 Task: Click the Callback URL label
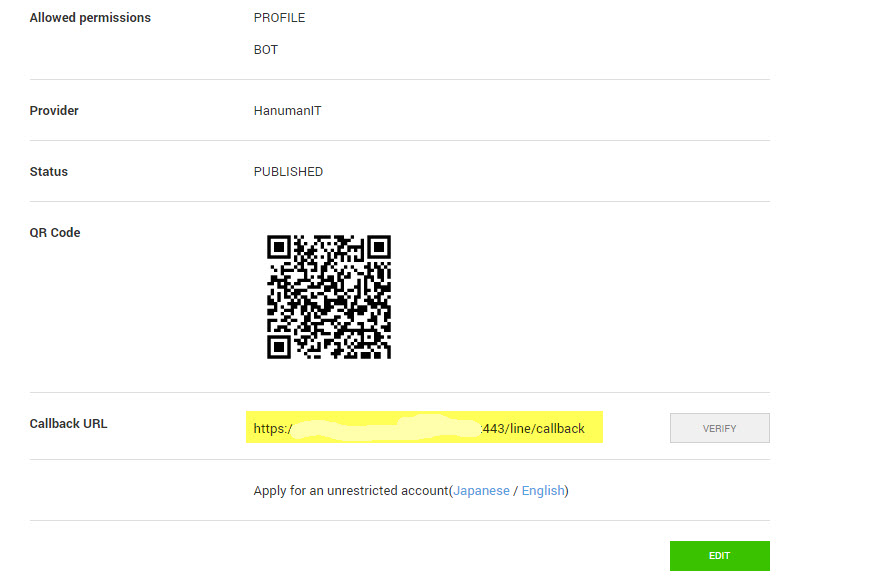point(68,423)
